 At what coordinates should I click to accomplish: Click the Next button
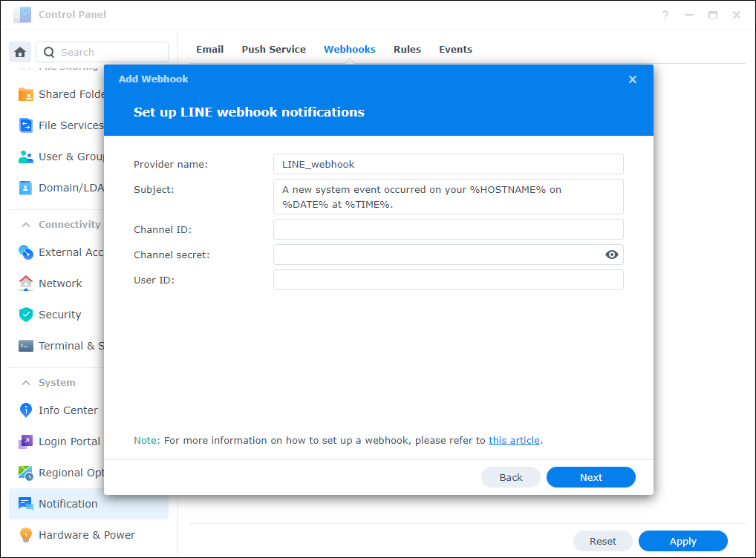[x=590, y=477]
